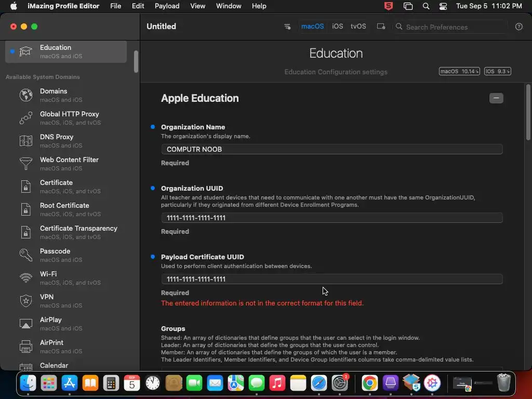Open Calendar app in the Dock

click(132, 383)
